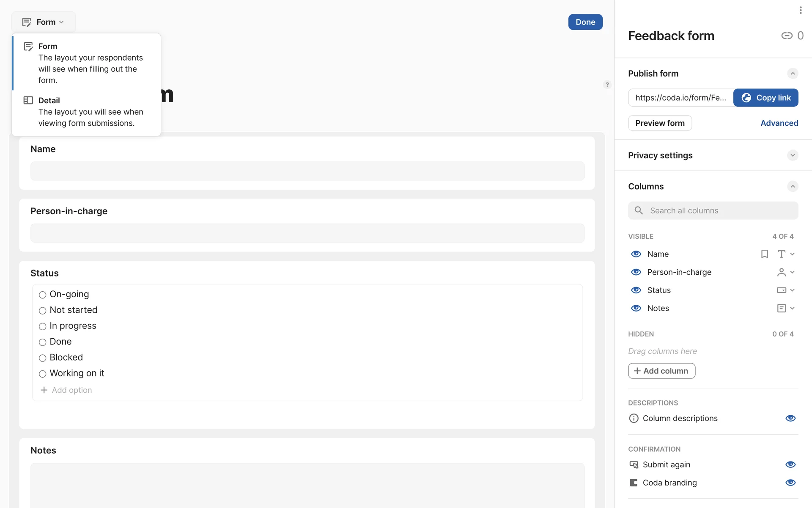Select the Blocked radio option
The width and height of the screenshot is (812, 508).
(x=42, y=358)
